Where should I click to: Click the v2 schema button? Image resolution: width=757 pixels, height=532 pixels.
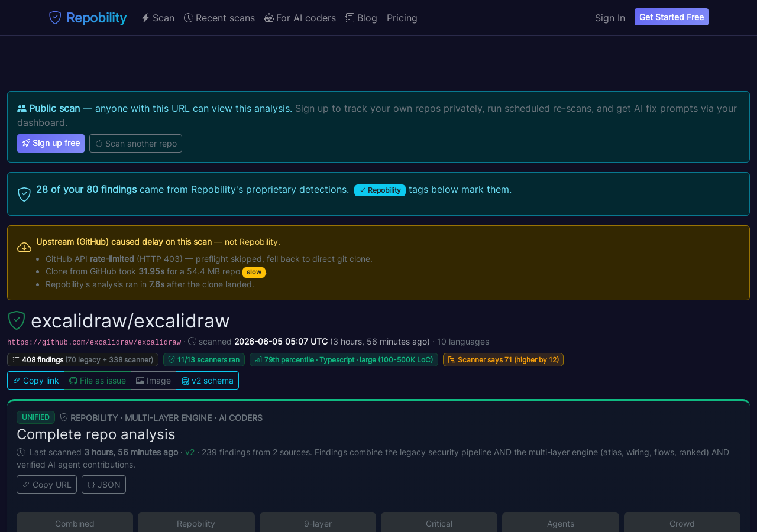207,381
